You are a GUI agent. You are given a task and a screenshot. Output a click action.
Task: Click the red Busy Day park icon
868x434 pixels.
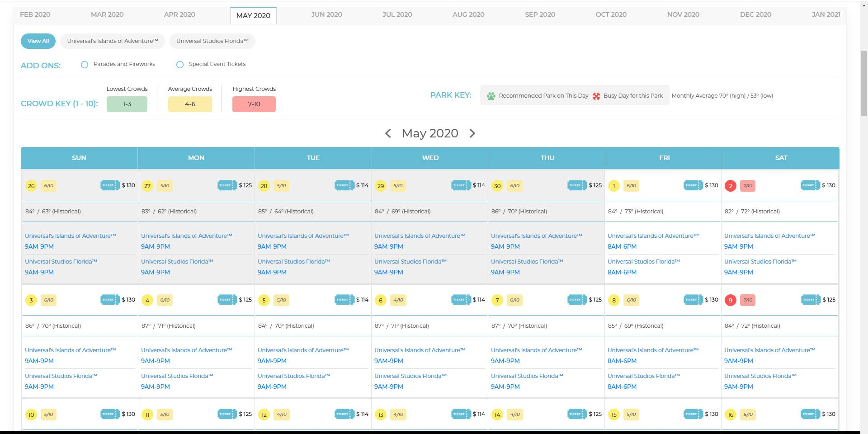596,96
